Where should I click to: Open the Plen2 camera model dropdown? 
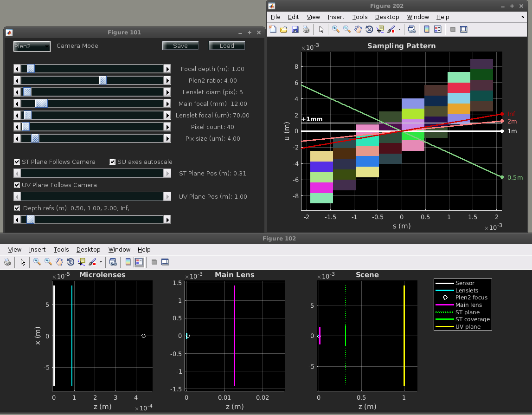click(x=32, y=46)
